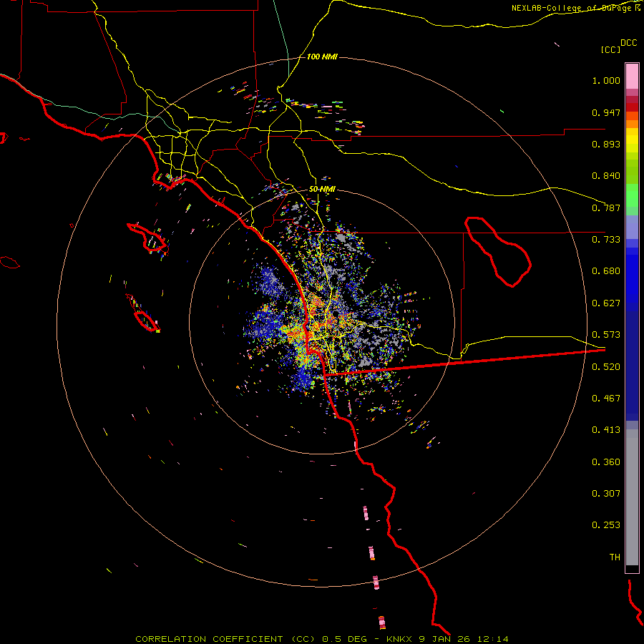The height and width of the screenshot is (644, 644).
Task: Select the 1.000 scale value
Action: point(606,80)
